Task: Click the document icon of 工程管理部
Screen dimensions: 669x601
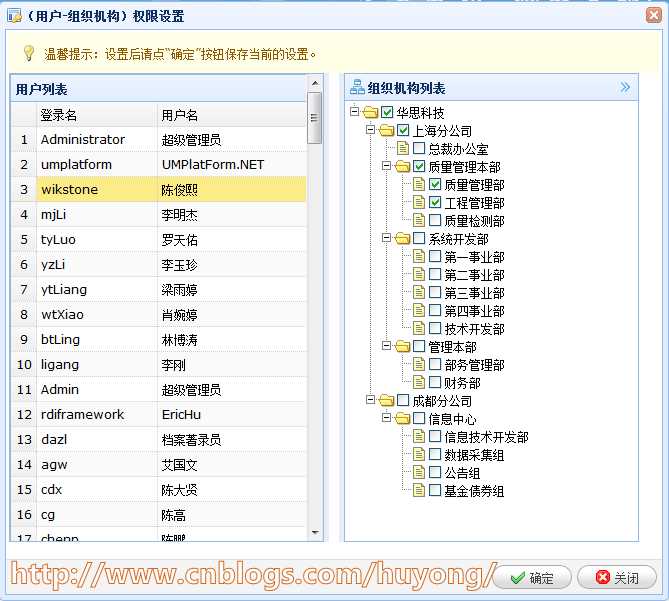Action: tap(419, 203)
